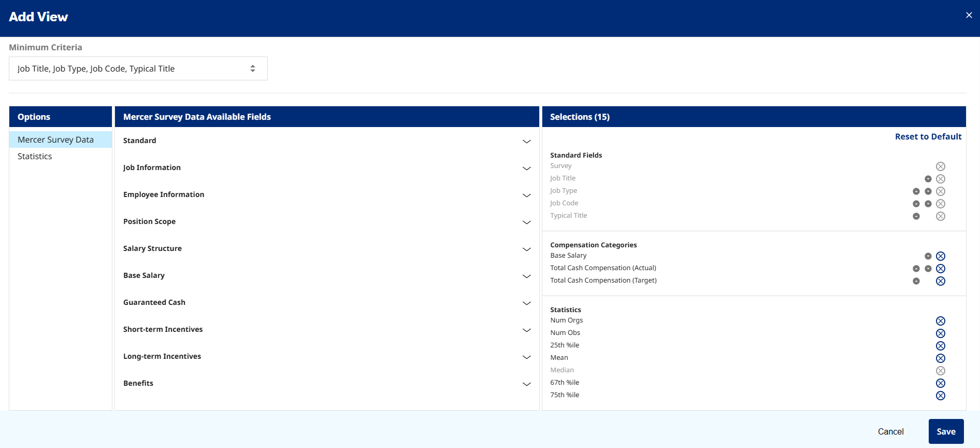Expand the Job Information section
This screenshot has height=448, width=980.
[x=327, y=168]
